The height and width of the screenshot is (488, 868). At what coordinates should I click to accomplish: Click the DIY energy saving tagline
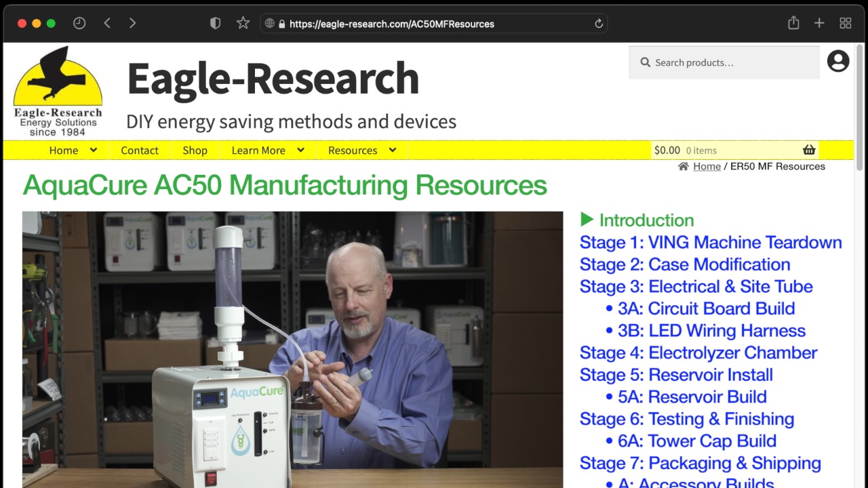[x=291, y=122]
